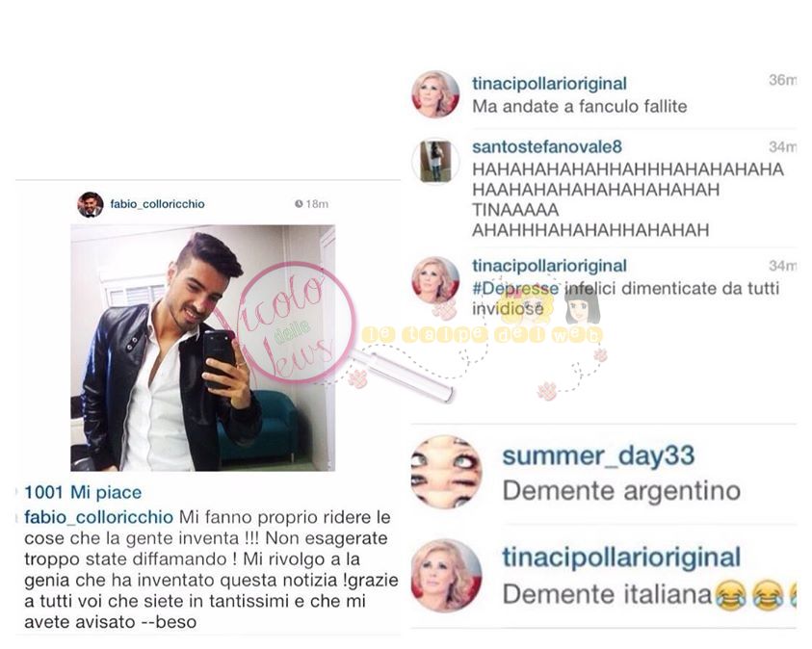Click the le talpe del web watermark text
The width and height of the screenshot is (812, 649).
482,335
